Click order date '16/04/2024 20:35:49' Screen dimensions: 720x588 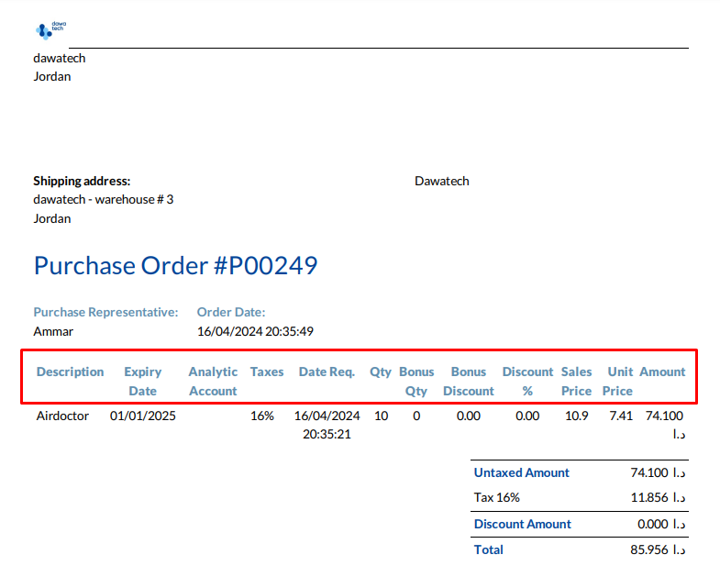coord(255,332)
